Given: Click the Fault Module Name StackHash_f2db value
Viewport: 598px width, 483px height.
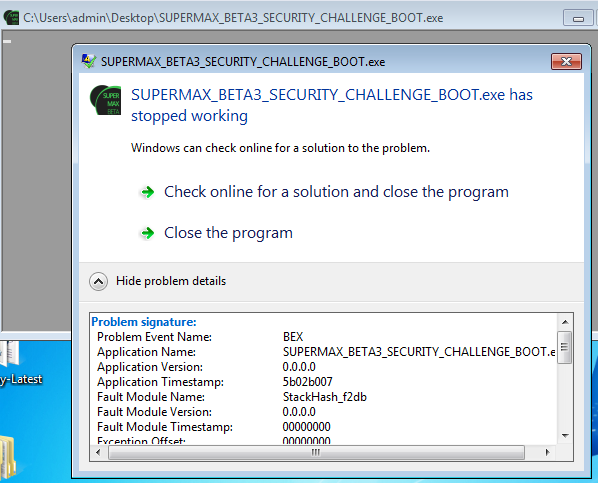Looking at the screenshot, I should pyautogui.click(x=325, y=397).
